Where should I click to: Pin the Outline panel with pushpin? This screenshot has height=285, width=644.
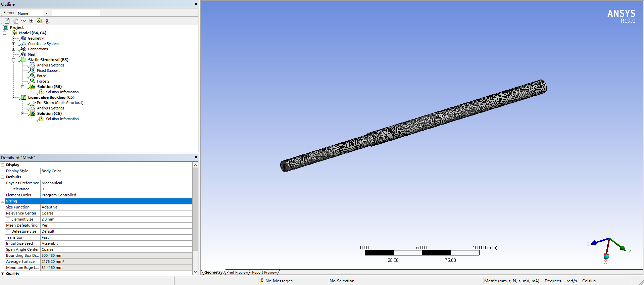point(196,4)
